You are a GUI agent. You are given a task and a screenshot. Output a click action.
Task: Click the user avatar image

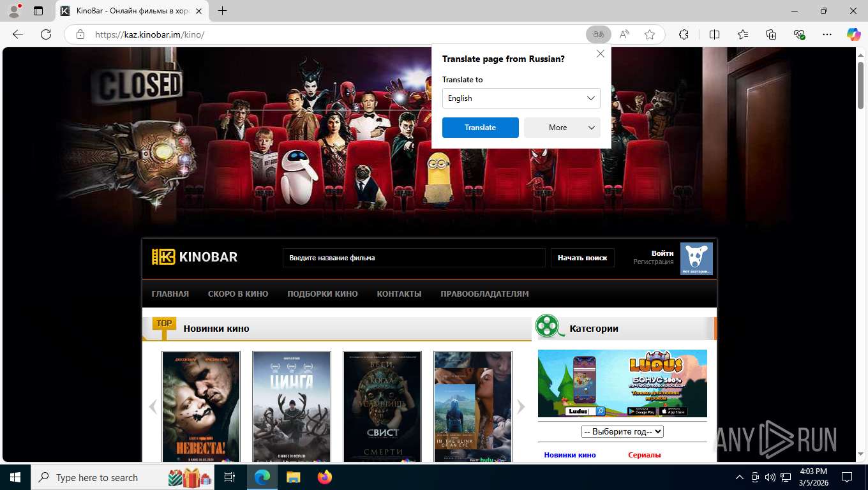(696, 259)
